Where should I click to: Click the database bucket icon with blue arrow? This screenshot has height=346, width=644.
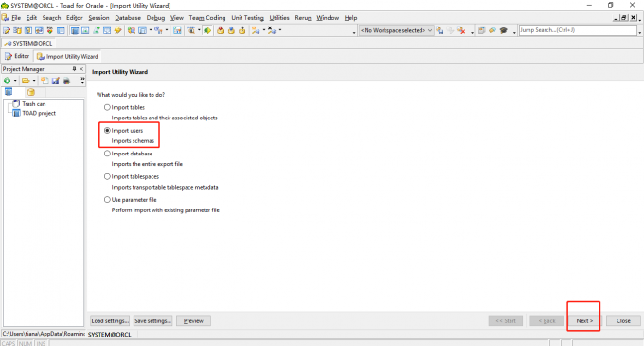231,30
